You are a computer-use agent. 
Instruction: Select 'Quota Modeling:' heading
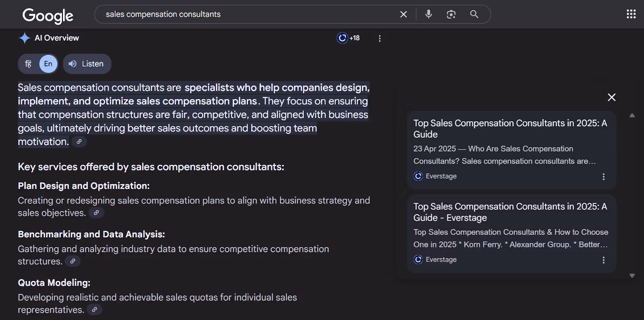54,283
